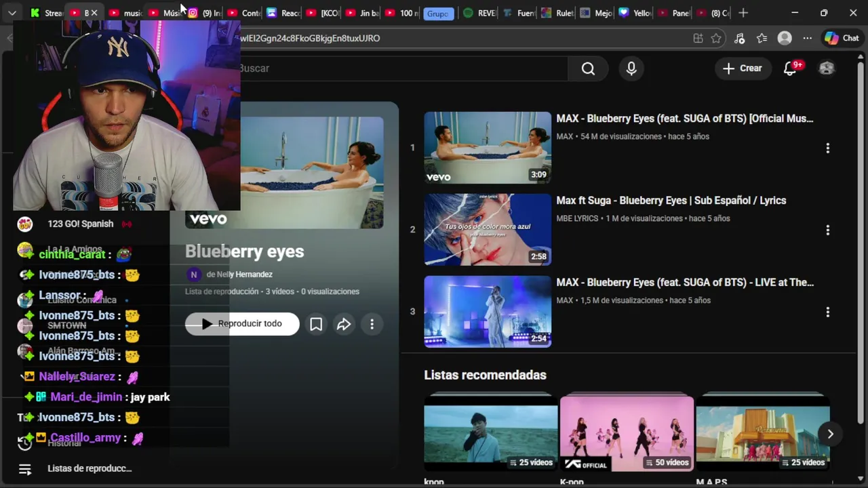This screenshot has width=868, height=488.
Task: Click the search magnifier button on YouTube
Action: click(588, 68)
